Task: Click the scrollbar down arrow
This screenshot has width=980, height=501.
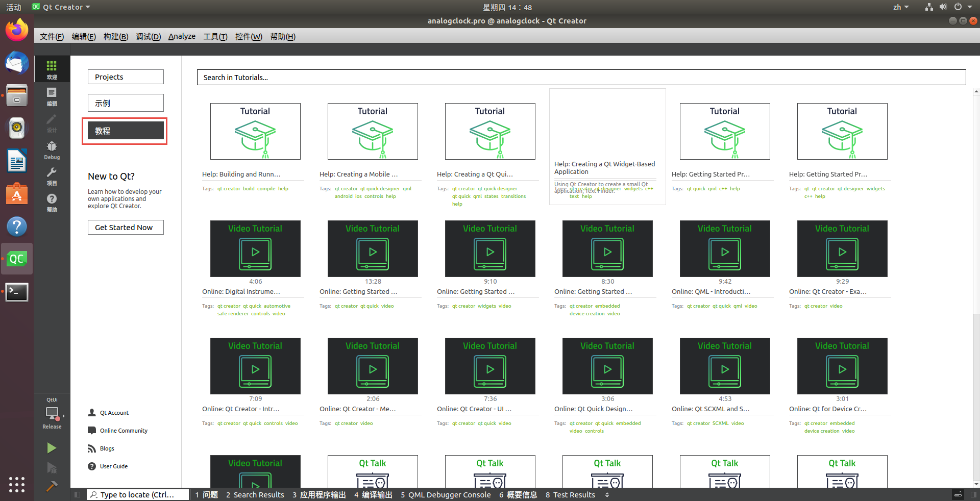Action: pyautogui.click(x=976, y=484)
